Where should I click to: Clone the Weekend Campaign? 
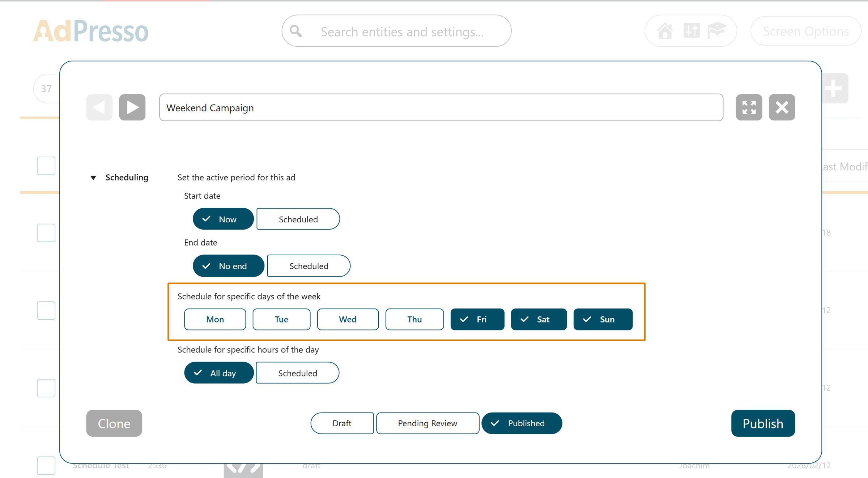click(x=114, y=423)
